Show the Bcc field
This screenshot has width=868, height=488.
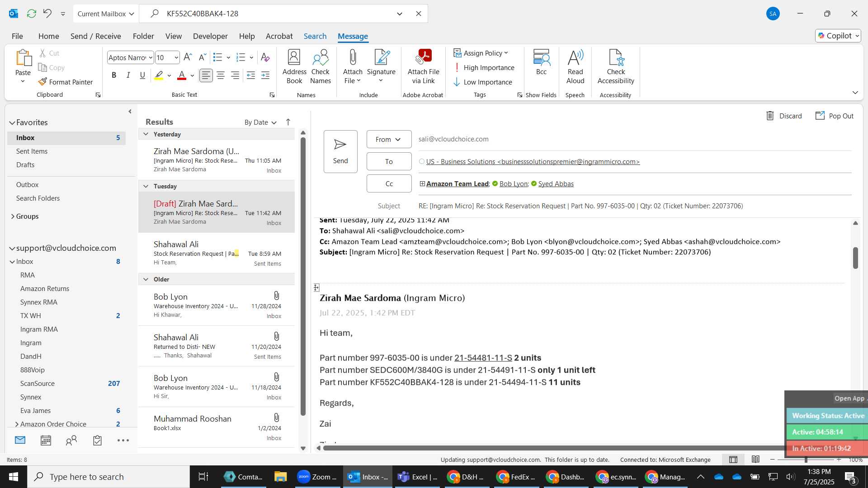541,62
